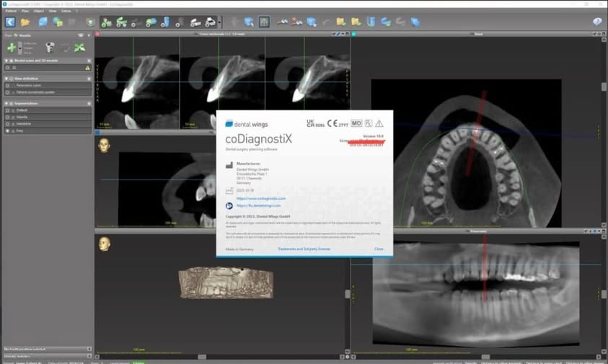Collapse the Model scans and 3D models section
608x364 pixels.
tap(6, 61)
